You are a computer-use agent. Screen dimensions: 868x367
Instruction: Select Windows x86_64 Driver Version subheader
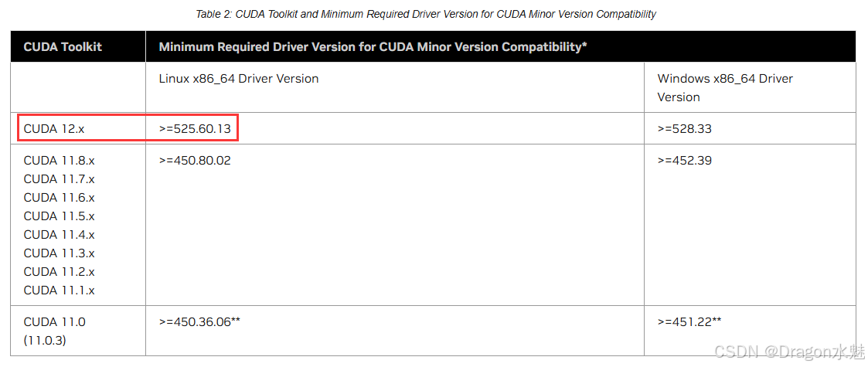point(725,87)
